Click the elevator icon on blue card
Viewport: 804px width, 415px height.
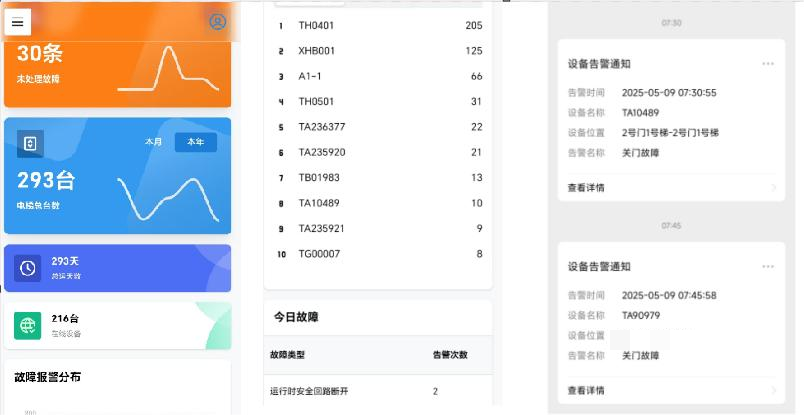30,144
